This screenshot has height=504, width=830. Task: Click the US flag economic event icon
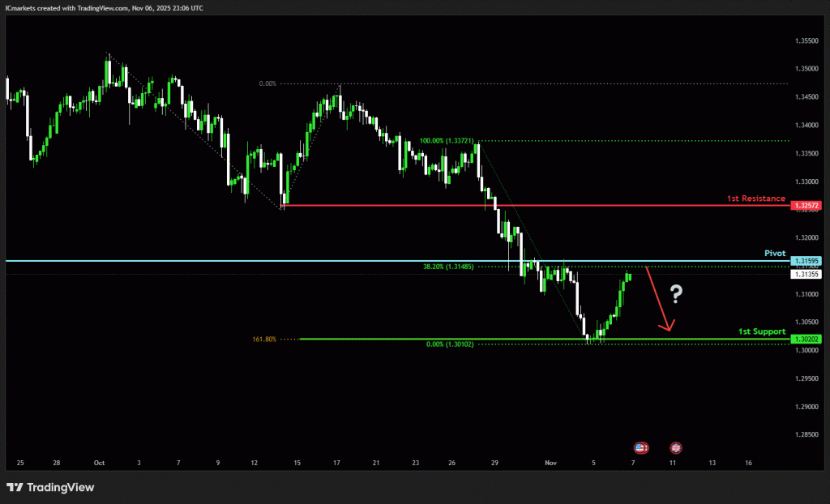(640, 447)
